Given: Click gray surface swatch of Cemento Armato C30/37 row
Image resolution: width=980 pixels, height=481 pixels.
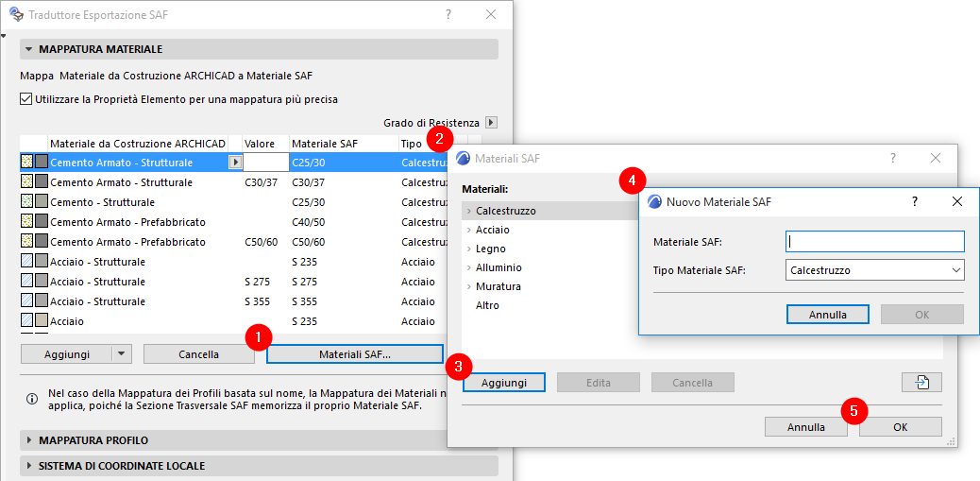Looking at the screenshot, I should pos(42,182).
